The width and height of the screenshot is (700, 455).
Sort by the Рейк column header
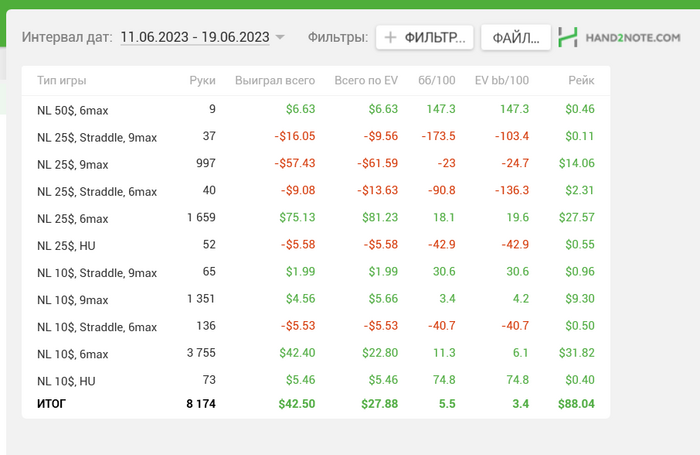point(581,80)
